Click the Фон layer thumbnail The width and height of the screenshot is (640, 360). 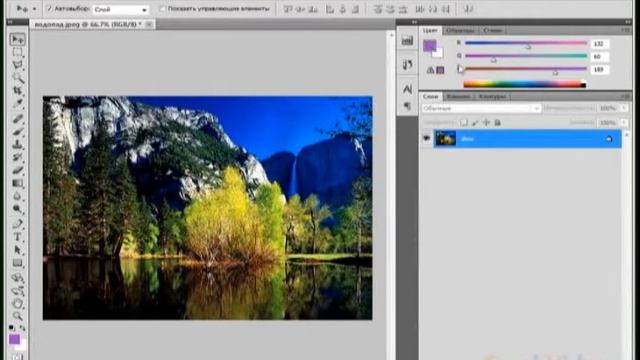(445, 139)
